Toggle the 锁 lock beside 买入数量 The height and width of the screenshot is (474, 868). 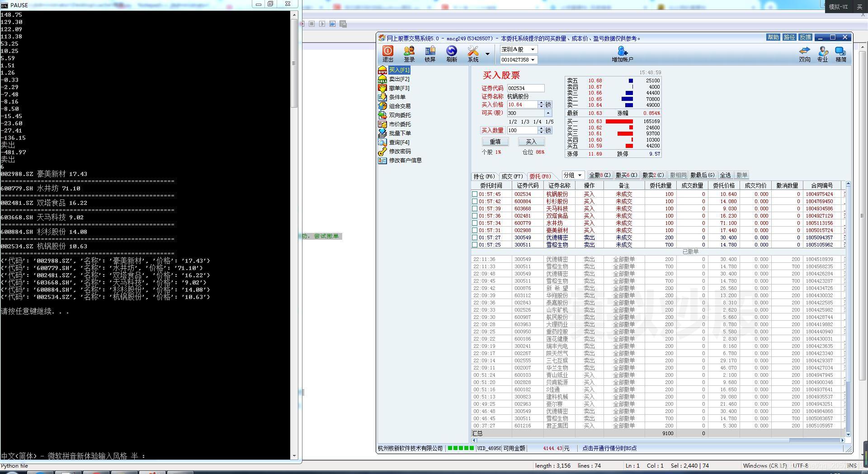(x=548, y=130)
